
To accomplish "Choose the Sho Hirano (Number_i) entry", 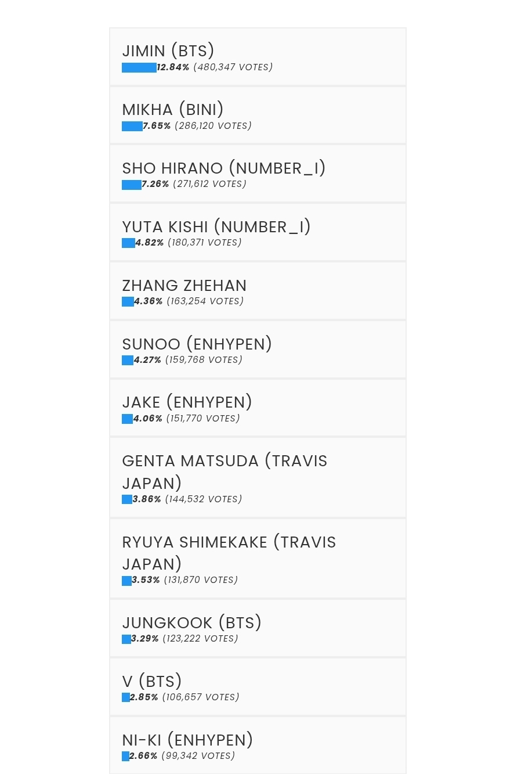I will (x=223, y=168).
